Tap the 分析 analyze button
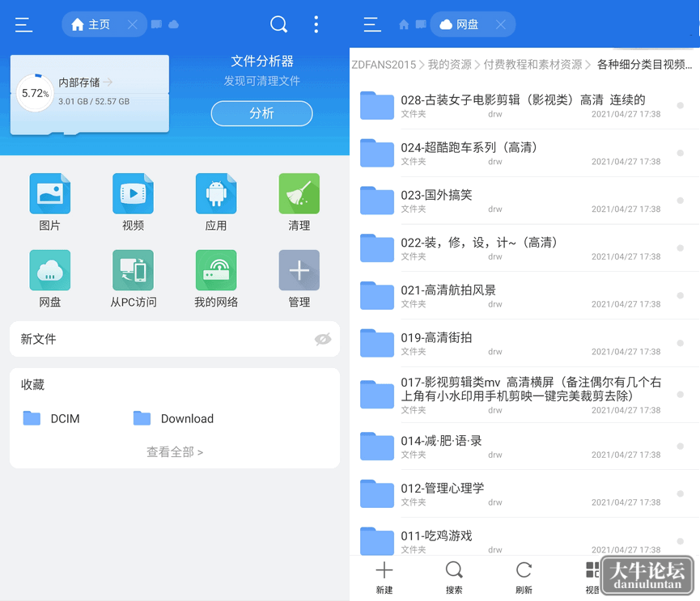Screen dimensions: 700x601 (261, 113)
